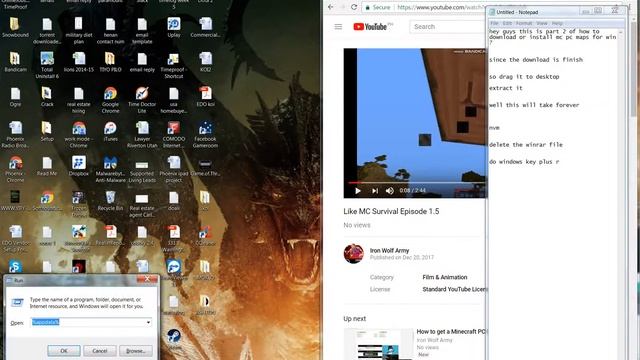Open the Up next video thumbnail
The width and height of the screenshot is (640, 360).
click(379, 344)
